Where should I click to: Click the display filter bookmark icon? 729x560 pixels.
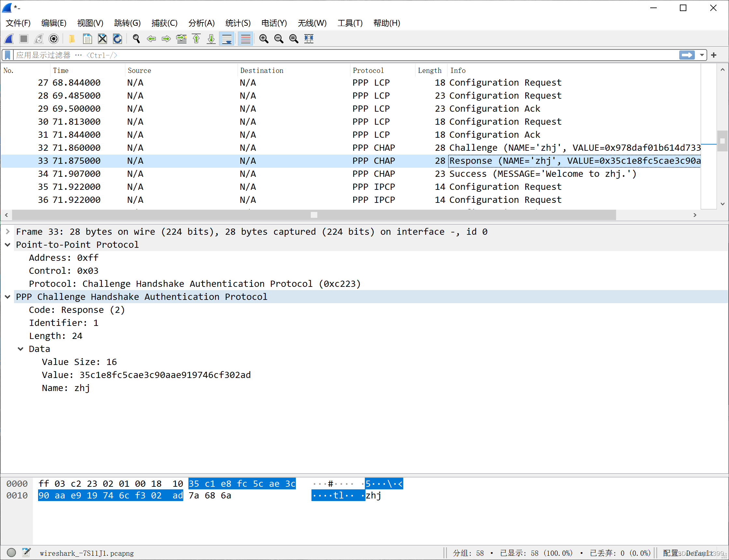coord(7,55)
